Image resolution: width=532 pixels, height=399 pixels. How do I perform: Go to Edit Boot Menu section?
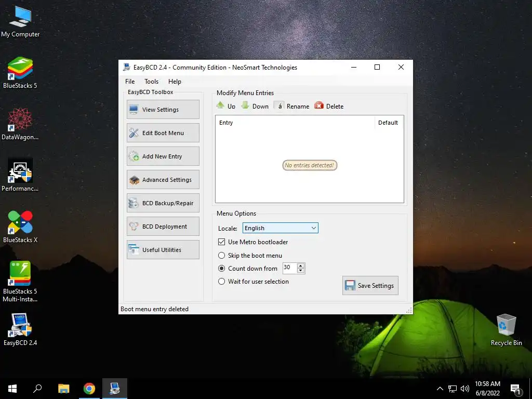(163, 132)
